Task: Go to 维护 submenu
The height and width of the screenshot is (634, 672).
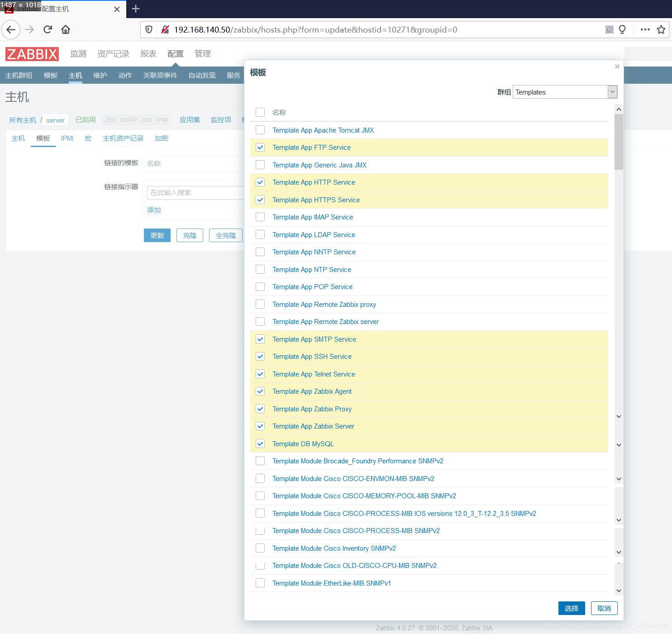Action: [x=100, y=76]
